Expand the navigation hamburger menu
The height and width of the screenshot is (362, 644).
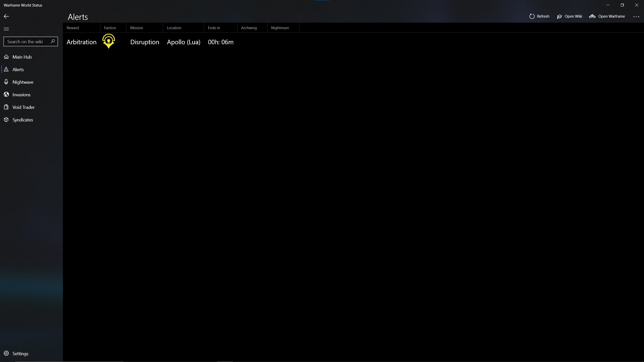tap(6, 29)
